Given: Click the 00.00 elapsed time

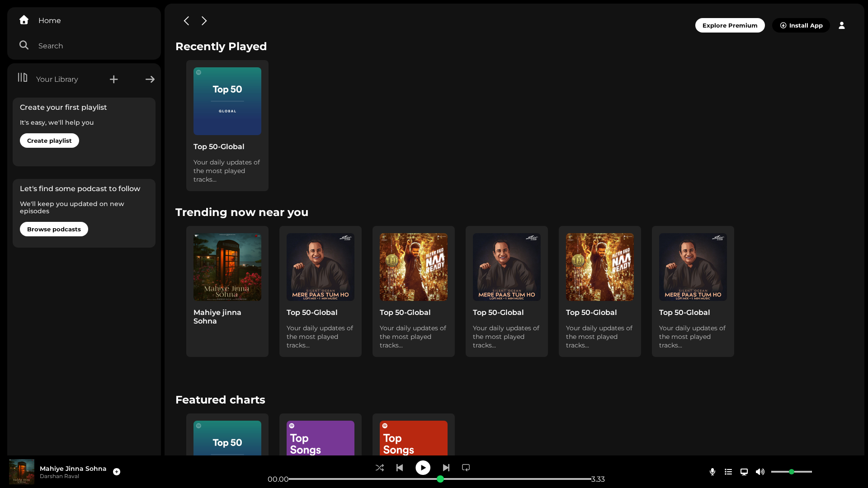Looking at the screenshot, I should pos(278,479).
